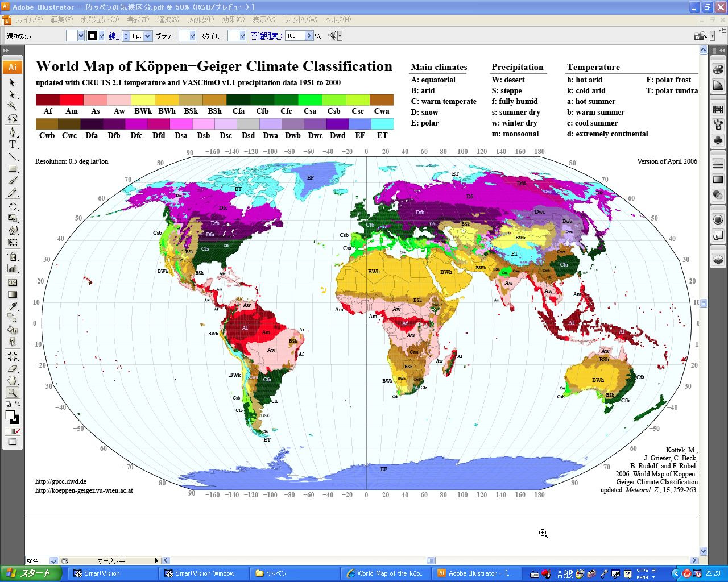Activate the Rotate tool
This screenshot has height=582, width=728.
click(x=13, y=206)
